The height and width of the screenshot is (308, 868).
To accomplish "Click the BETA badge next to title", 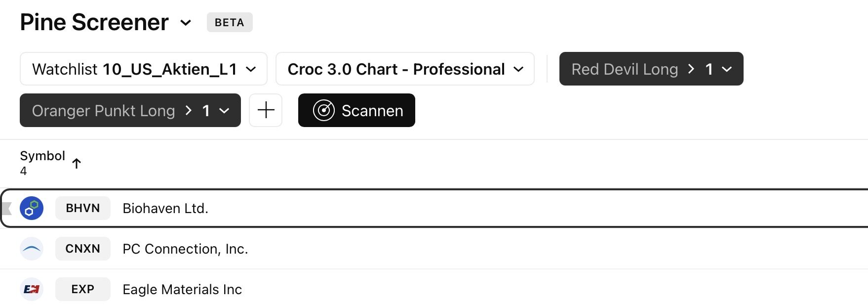I will [x=230, y=23].
